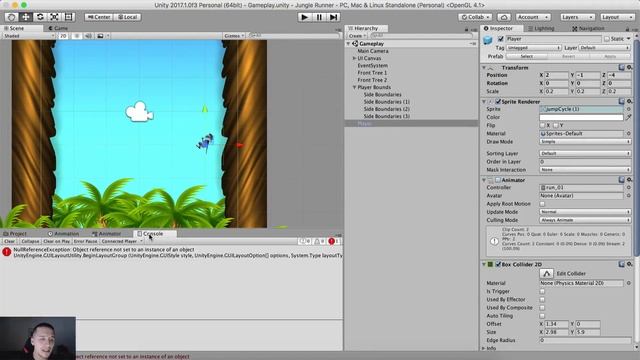Collapse Player Bounds in Hierarchy
Image resolution: width=640 pixels, height=360 pixels.
[354, 87]
